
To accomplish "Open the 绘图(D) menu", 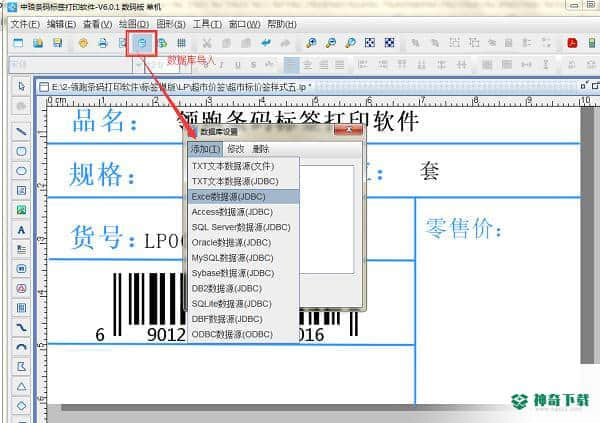I will click(134, 24).
